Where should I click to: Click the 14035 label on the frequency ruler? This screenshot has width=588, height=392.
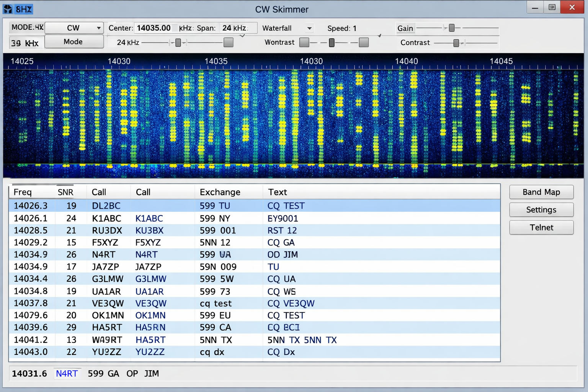tap(216, 61)
